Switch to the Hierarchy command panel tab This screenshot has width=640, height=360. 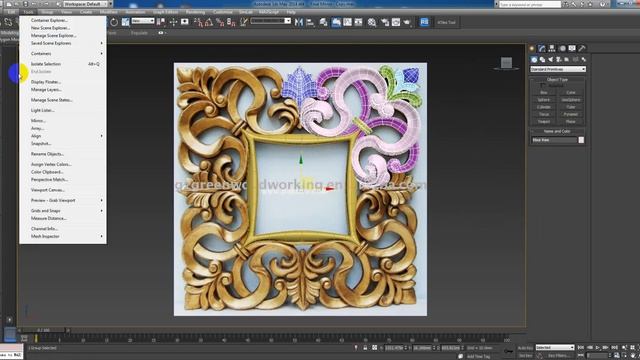(552, 48)
